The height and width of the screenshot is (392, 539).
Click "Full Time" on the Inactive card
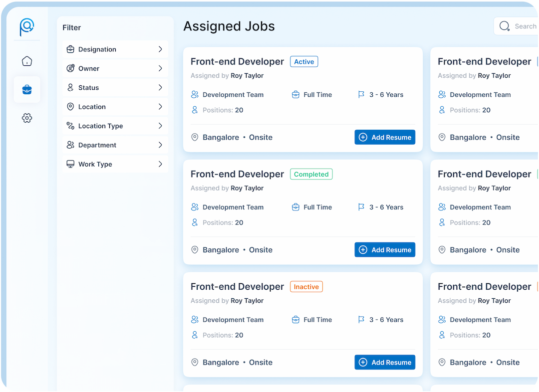tap(317, 320)
